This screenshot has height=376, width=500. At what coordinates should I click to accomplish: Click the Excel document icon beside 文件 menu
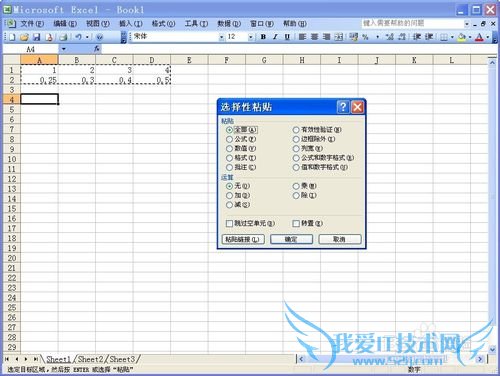pyautogui.click(x=11, y=23)
